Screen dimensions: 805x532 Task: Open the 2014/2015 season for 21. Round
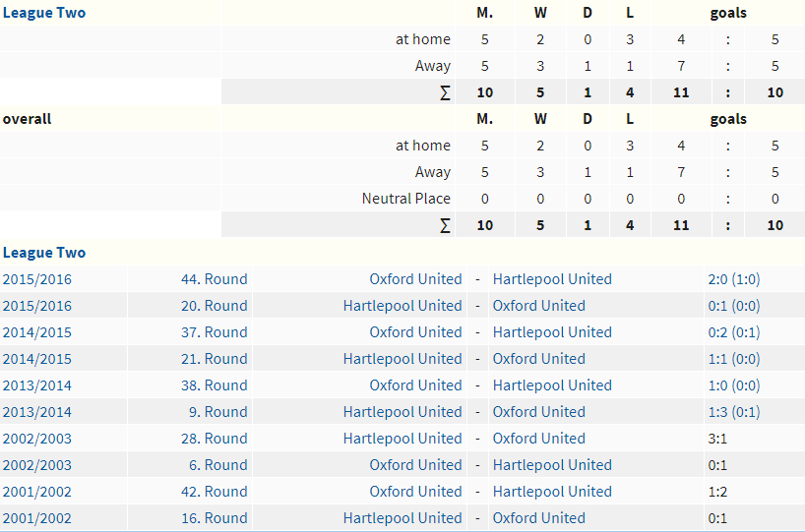click(37, 359)
